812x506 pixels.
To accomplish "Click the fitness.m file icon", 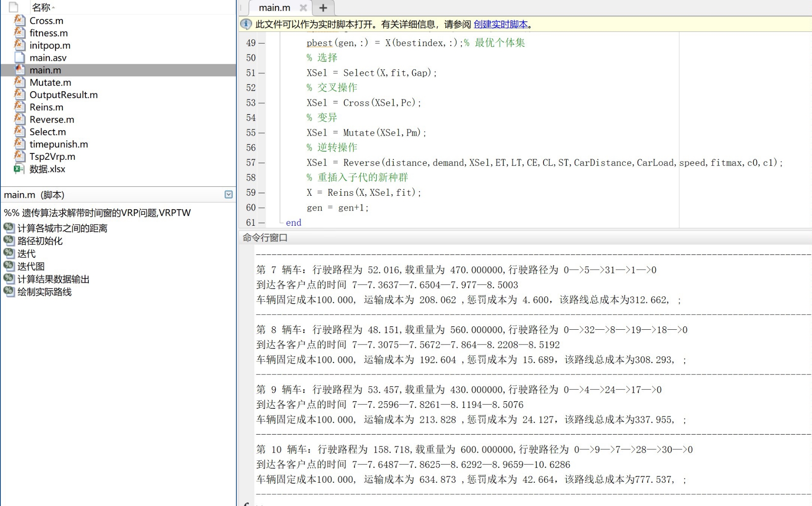I will click(19, 33).
